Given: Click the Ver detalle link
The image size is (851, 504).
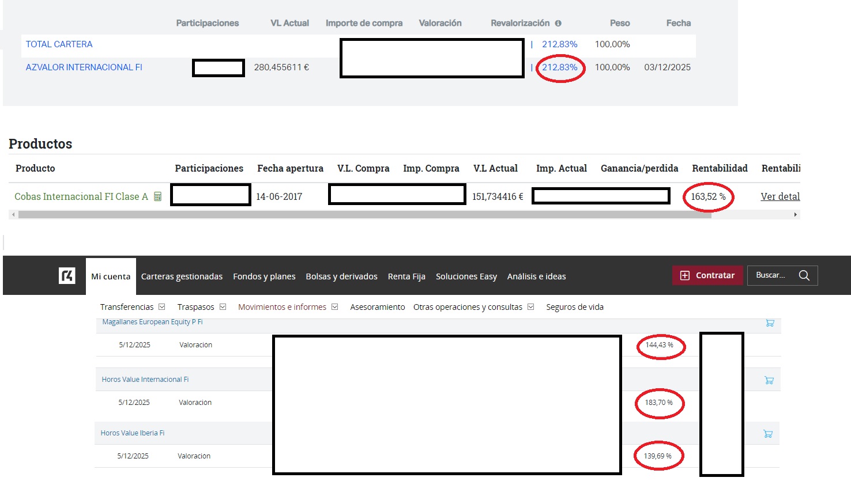Looking at the screenshot, I should pyautogui.click(x=780, y=197).
